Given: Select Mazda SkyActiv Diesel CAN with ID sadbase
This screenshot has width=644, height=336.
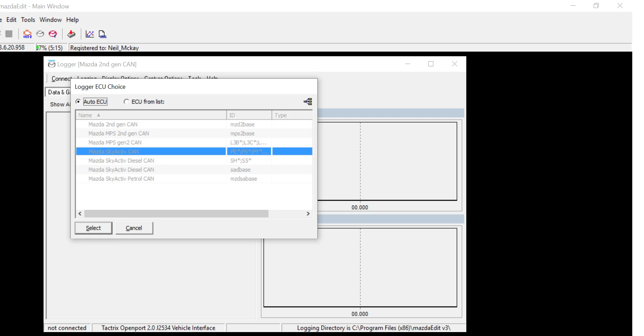Looking at the screenshot, I should tap(194, 170).
